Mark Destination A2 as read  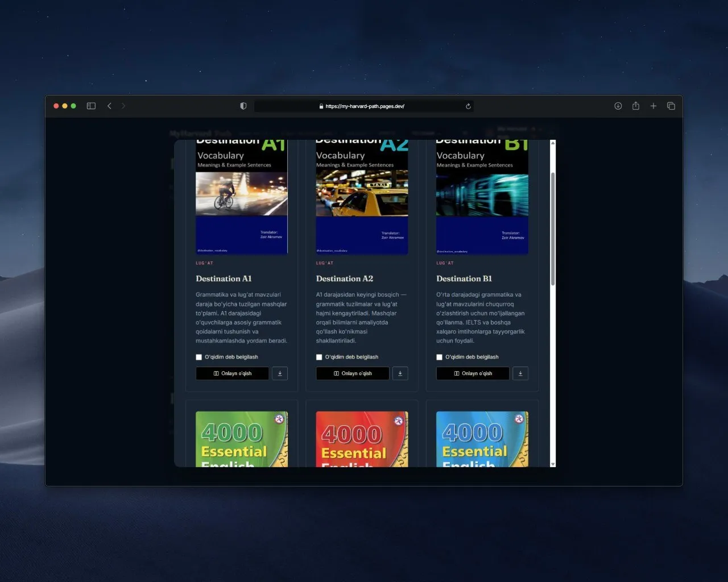[319, 357]
